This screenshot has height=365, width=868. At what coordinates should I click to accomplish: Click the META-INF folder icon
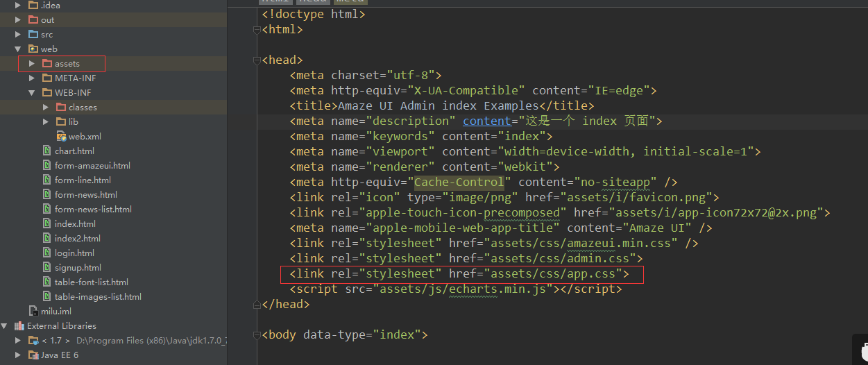[47, 78]
